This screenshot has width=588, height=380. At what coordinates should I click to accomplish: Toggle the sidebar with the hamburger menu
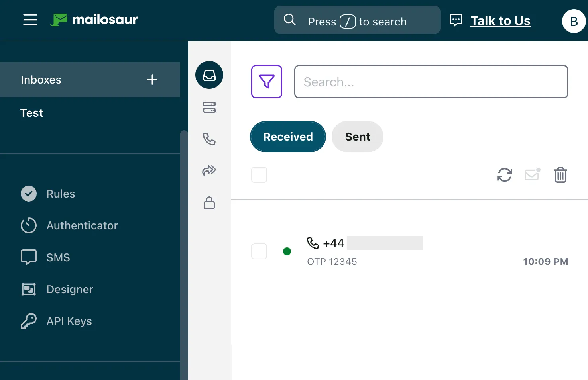tap(30, 20)
